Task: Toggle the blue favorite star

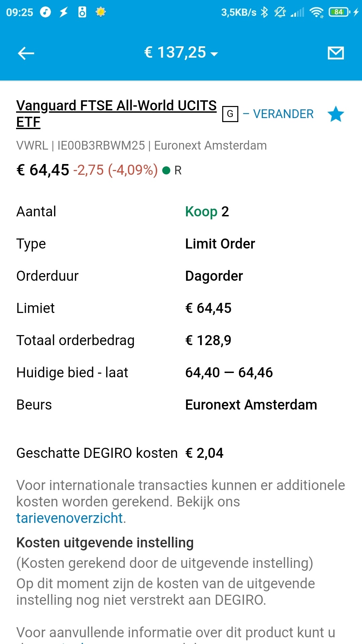Action: pos(336,114)
